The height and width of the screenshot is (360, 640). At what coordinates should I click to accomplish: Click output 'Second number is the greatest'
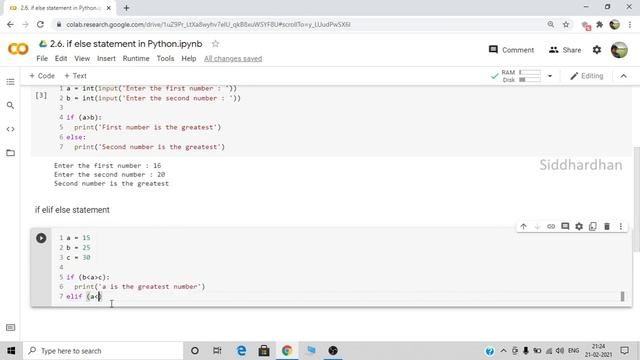click(x=111, y=184)
